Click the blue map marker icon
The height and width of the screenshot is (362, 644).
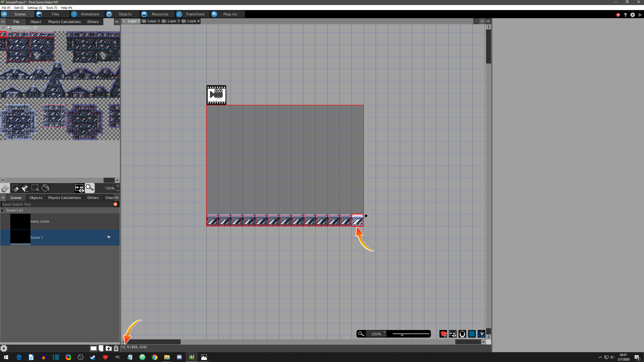(x=481, y=334)
